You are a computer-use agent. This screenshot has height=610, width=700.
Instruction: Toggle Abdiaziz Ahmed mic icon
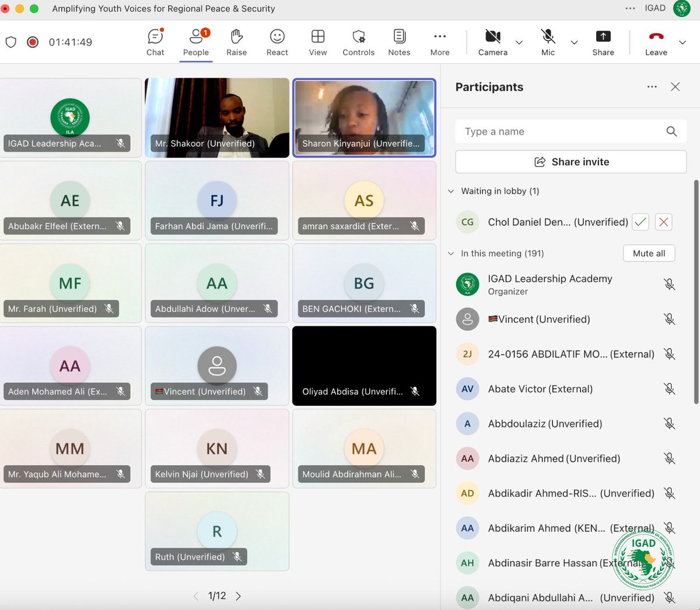[670, 459]
